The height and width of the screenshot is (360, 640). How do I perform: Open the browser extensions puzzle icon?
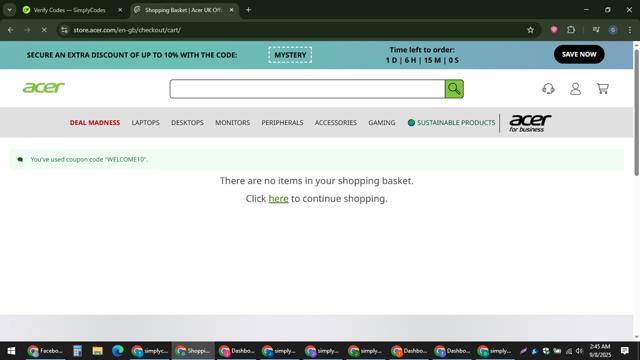(x=571, y=30)
